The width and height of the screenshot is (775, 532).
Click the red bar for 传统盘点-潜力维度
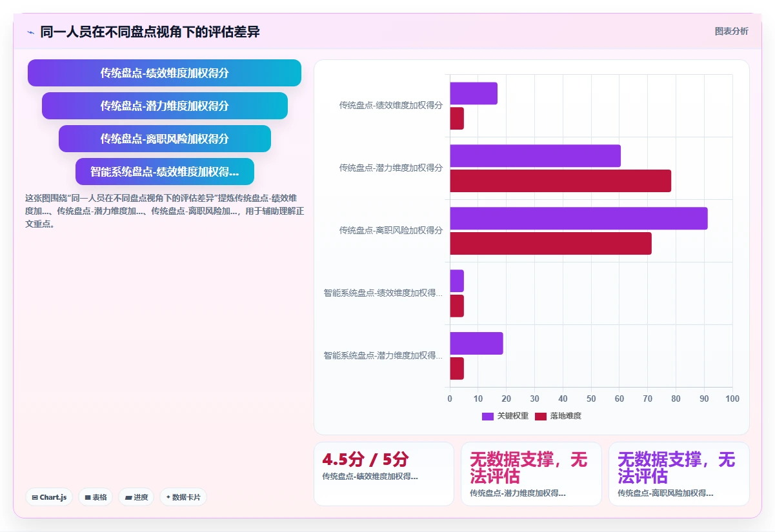tap(561, 181)
